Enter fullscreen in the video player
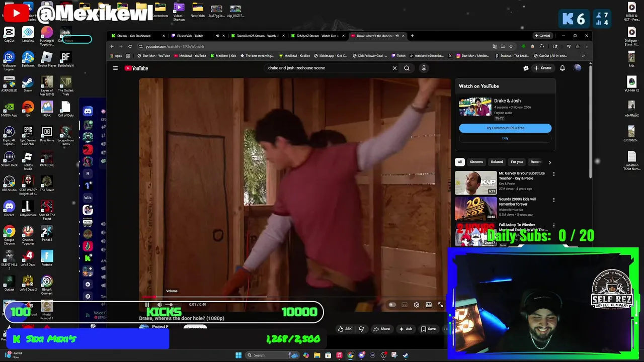 click(x=441, y=305)
